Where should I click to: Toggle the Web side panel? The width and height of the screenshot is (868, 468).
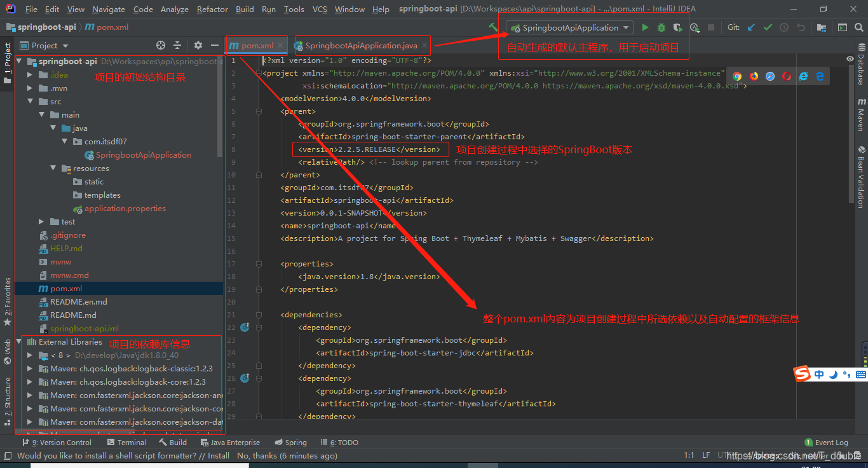(7, 352)
